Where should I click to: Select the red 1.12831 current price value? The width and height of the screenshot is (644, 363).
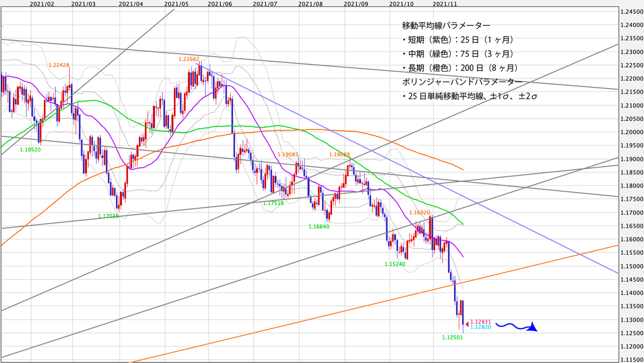[x=480, y=322]
